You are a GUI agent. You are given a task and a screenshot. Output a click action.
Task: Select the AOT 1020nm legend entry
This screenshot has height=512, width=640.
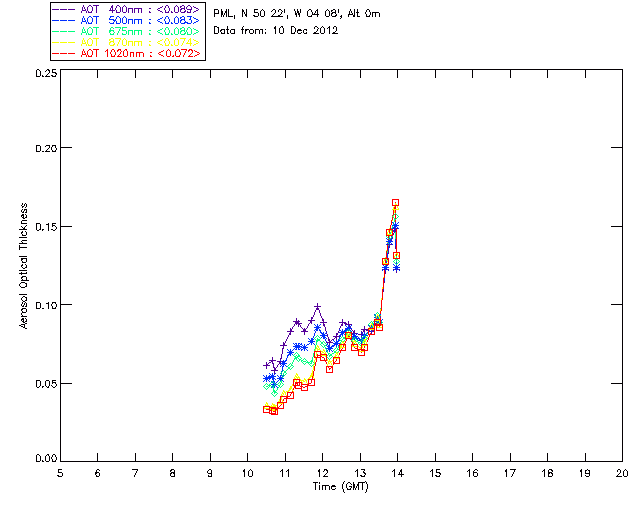coord(127,53)
